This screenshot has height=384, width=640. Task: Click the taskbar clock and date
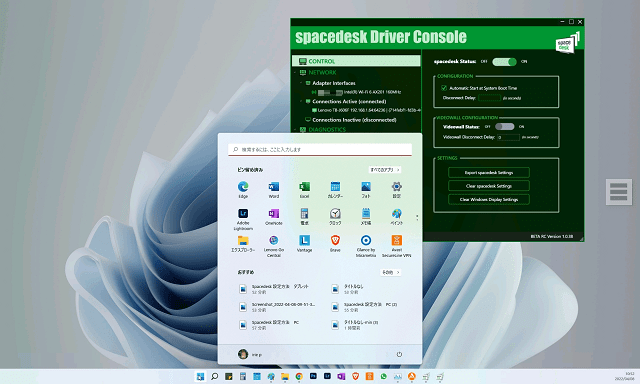624,376
